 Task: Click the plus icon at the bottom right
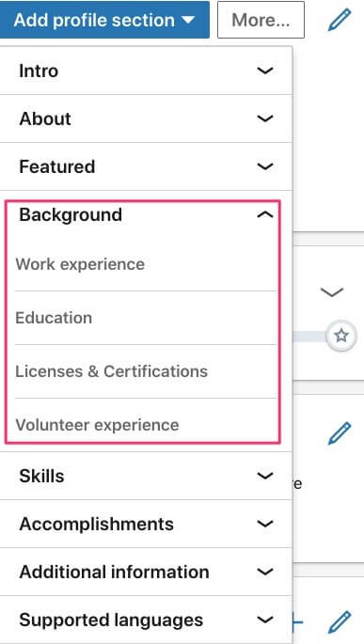[297, 622]
